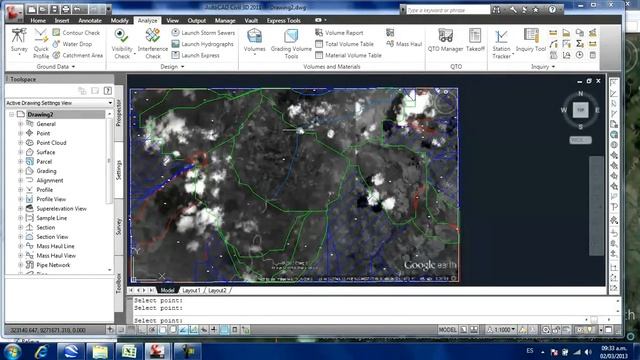The image size is (640, 360).
Task: Switch to the Home ribbon tab
Action: point(38,20)
